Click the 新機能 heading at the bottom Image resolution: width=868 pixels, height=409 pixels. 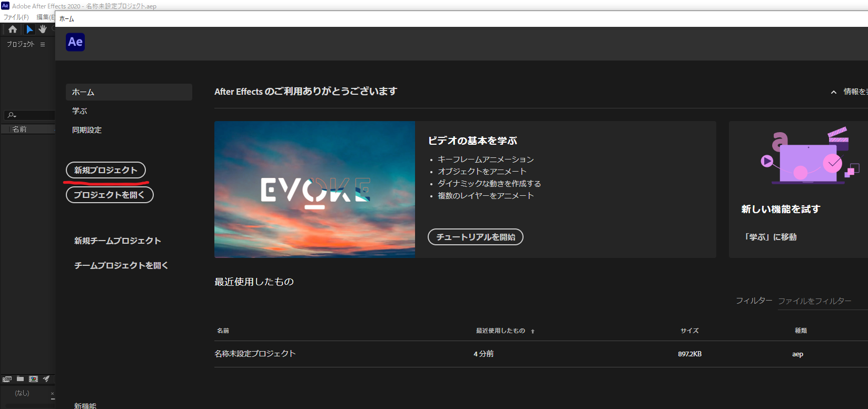pos(85,405)
